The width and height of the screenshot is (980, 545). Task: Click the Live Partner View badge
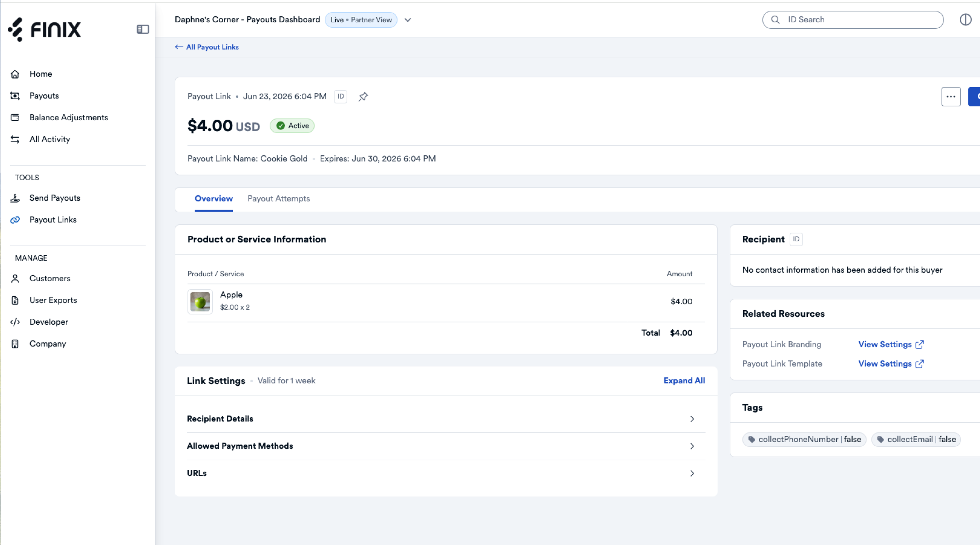[361, 20]
